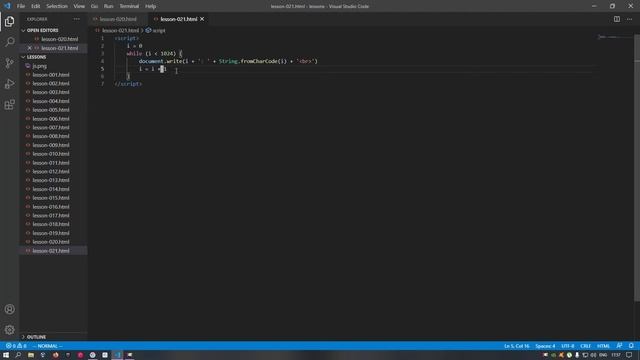Open lesson-001.html in Explorer
The height and width of the screenshot is (360, 640).
click(51, 75)
